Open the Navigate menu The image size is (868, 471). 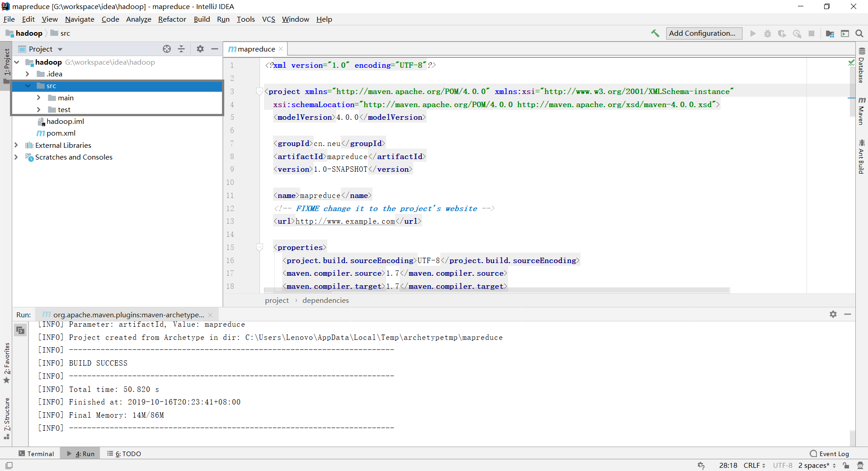[80, 19]
